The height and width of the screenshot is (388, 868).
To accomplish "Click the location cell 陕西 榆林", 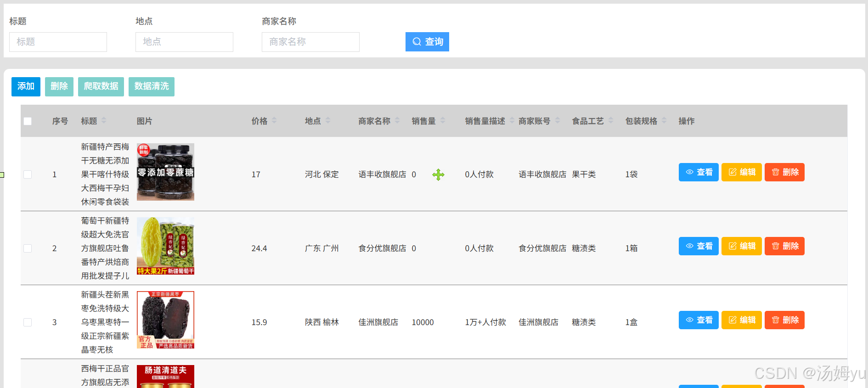I will [321, 322].
